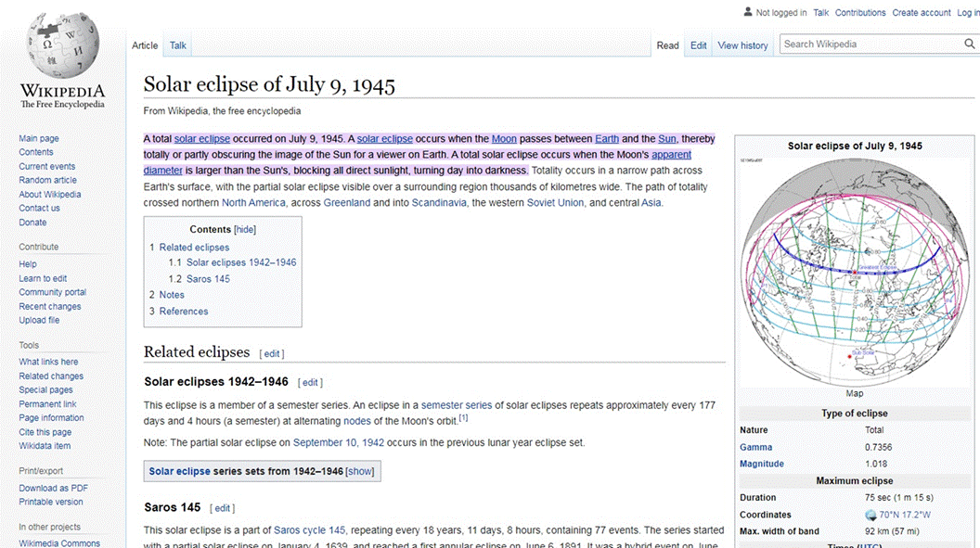Open the What links here tool

(48, 362)
